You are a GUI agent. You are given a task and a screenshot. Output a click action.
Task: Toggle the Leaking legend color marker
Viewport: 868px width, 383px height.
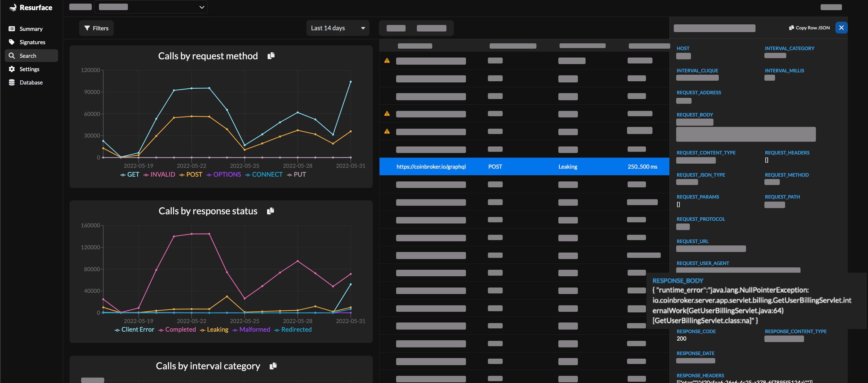(x=203, y=330)
